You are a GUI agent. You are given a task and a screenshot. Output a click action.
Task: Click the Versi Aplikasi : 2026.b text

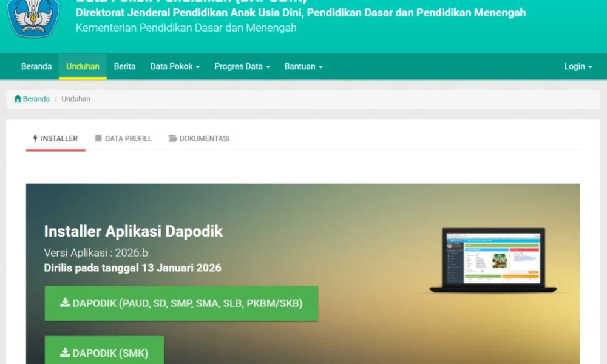coord(96,252)
